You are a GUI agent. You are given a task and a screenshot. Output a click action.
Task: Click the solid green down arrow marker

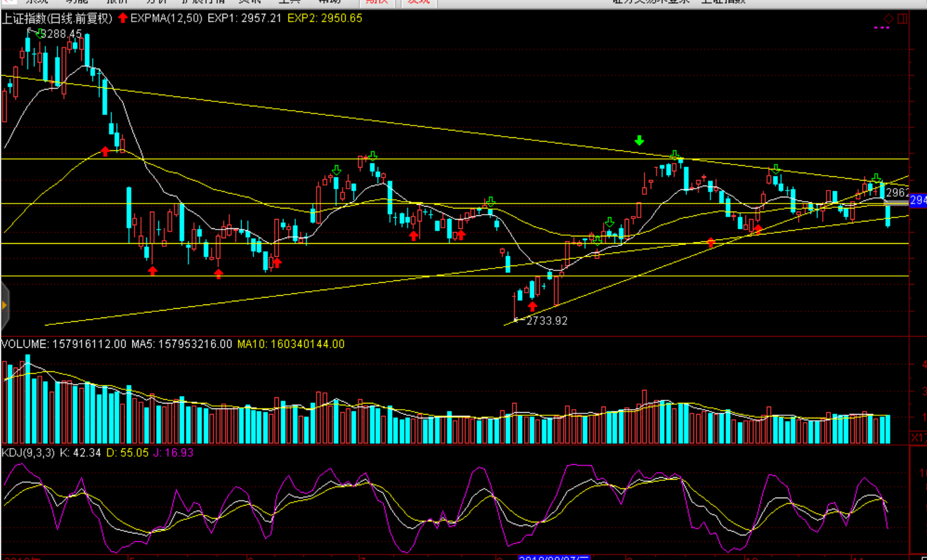click(639, 141)
